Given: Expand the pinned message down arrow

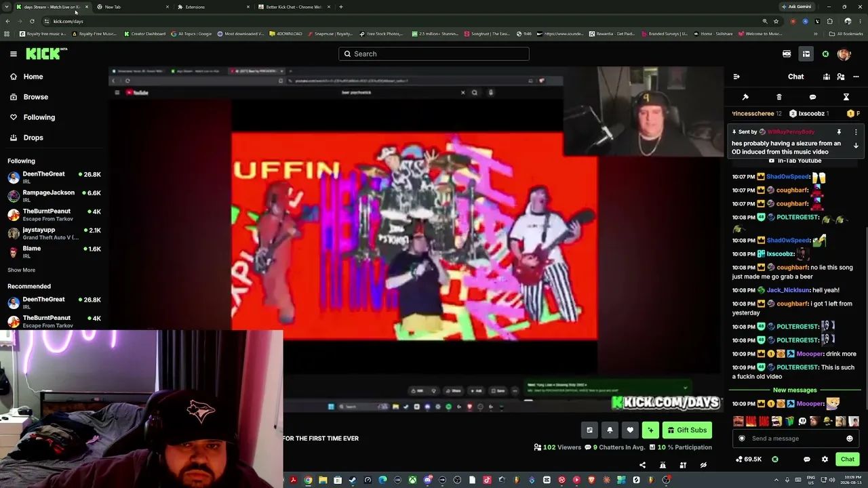Looking at the screenshot, I should [856, 145].
